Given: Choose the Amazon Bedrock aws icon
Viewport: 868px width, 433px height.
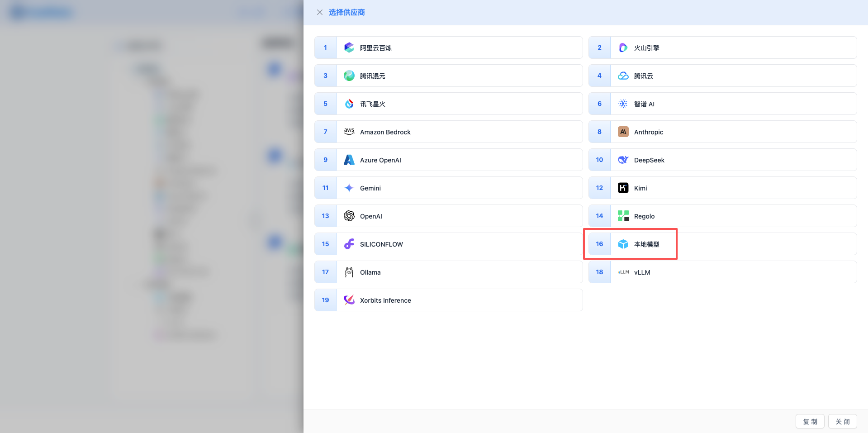Looking at the screenshot, I should (349, 132).
